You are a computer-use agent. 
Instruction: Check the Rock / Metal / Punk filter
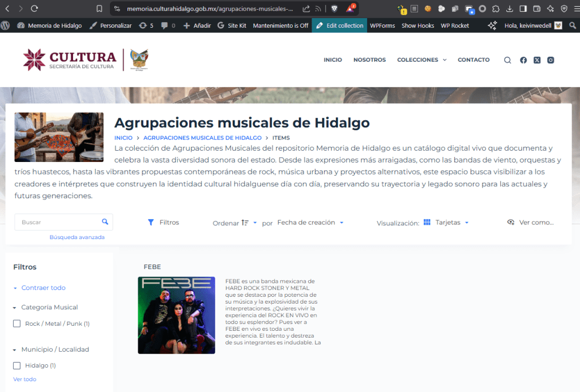tap(17, 324)
